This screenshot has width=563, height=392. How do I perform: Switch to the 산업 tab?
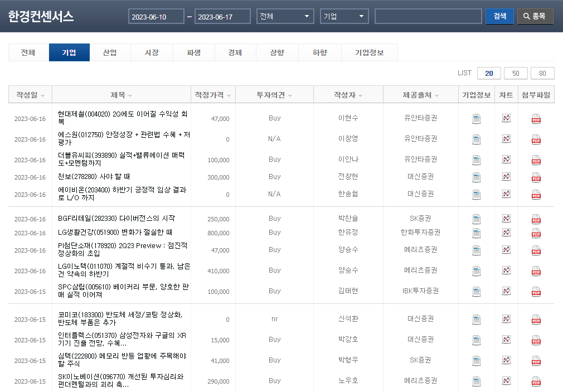tap(110, 52)
